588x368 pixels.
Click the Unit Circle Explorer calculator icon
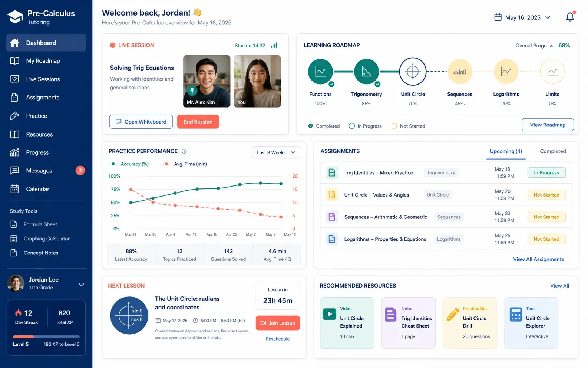[x=515, y=315]
